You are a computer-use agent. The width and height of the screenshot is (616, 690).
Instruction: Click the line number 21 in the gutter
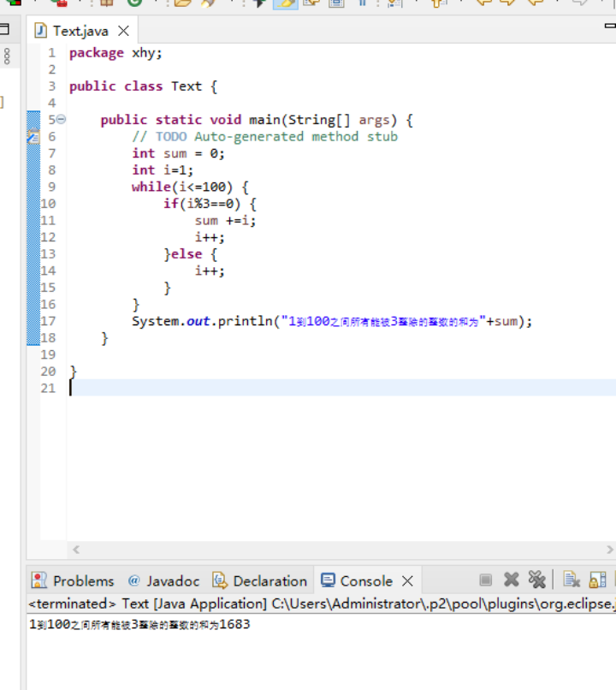(48, 388)
